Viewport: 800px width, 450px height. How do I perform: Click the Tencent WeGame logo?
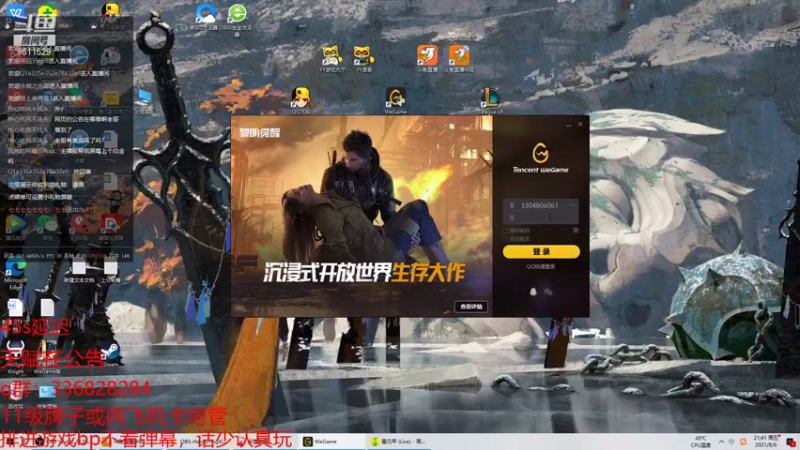(x=540, y=158)
